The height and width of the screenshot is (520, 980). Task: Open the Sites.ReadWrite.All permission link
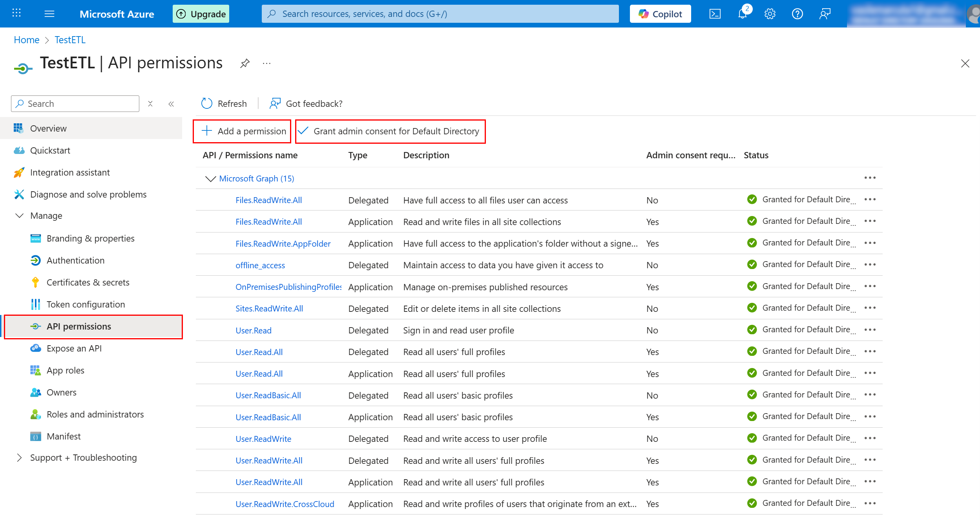[x=269, y=309]
